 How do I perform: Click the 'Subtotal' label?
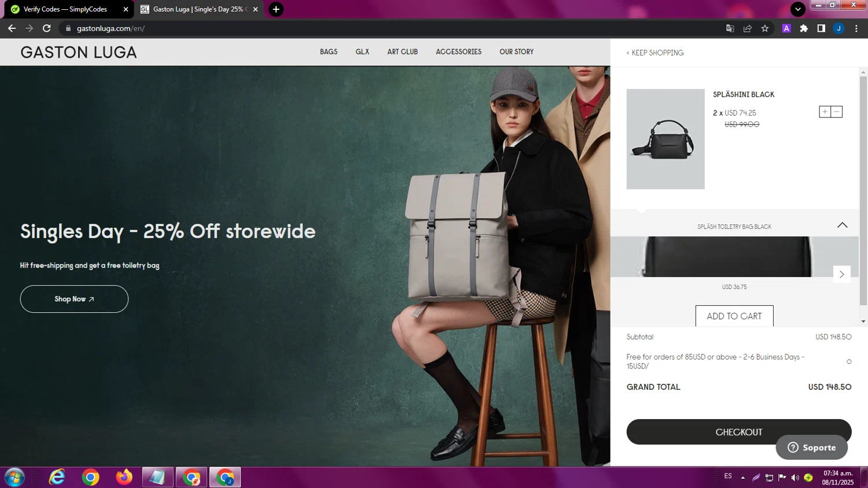click(640, 337)
